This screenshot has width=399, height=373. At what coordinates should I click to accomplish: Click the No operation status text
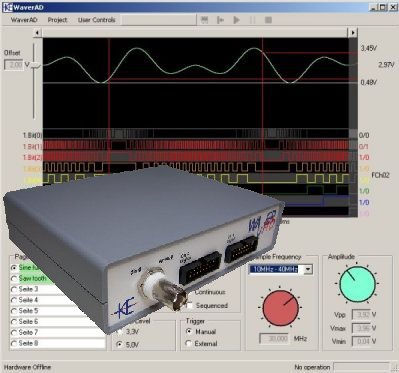tap(312, 367)
